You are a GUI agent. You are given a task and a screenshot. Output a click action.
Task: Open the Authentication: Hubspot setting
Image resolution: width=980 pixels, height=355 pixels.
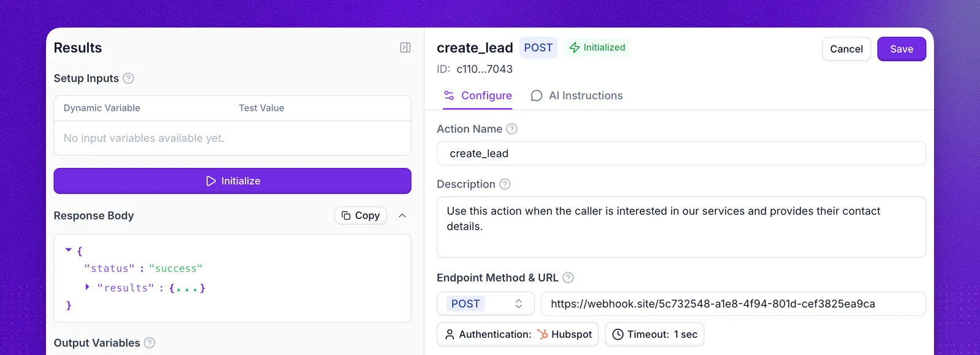coord(518,334)
